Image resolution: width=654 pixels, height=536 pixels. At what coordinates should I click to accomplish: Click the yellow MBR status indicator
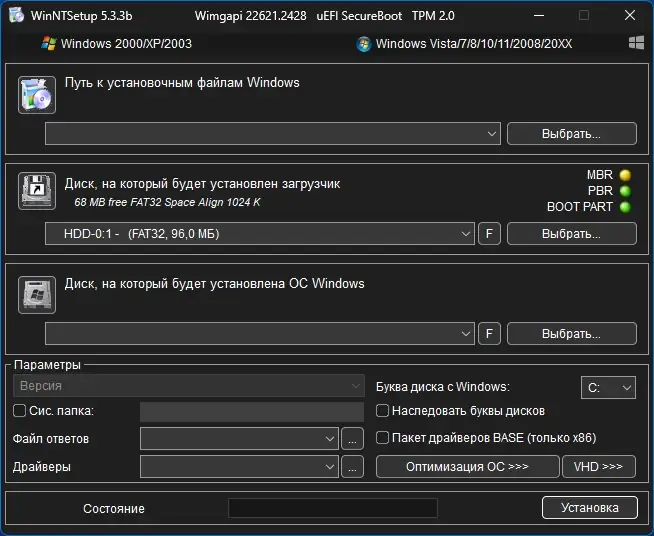pyautogui.click(x=625, y=175)
